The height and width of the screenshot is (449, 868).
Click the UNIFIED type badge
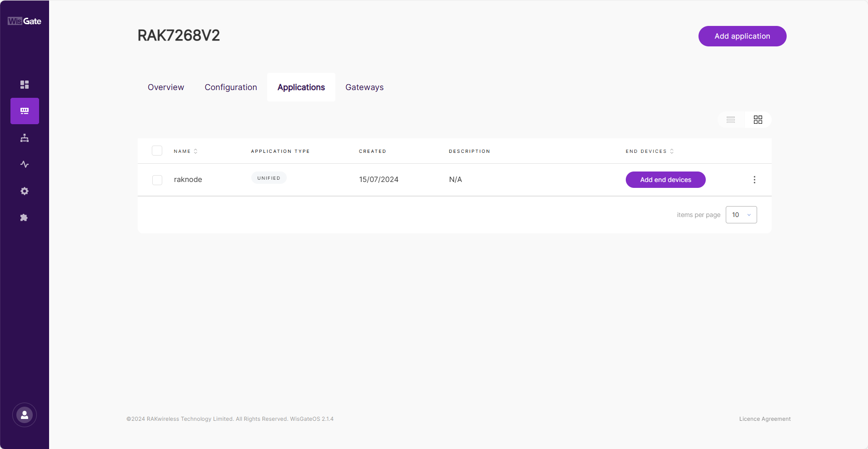tap(269, 178)
